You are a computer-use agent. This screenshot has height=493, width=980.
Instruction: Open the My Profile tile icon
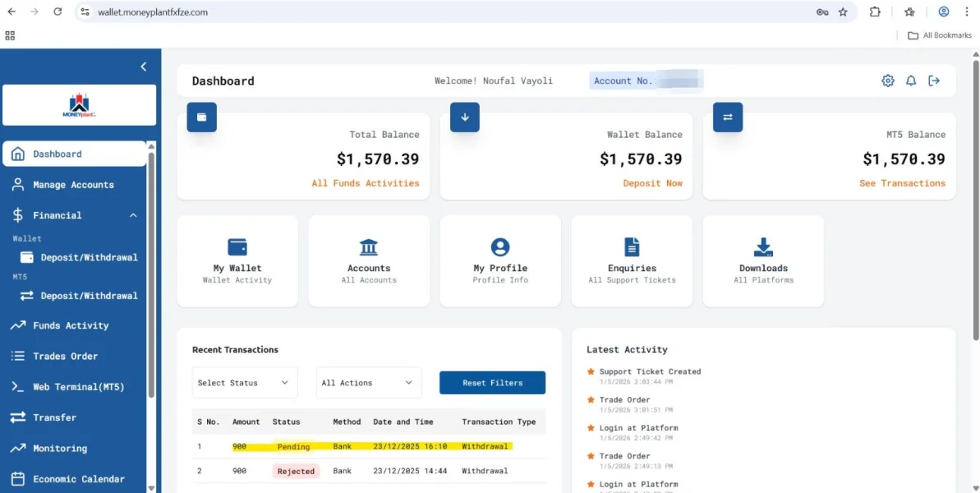pyautogui.click(x=500, y=247)
